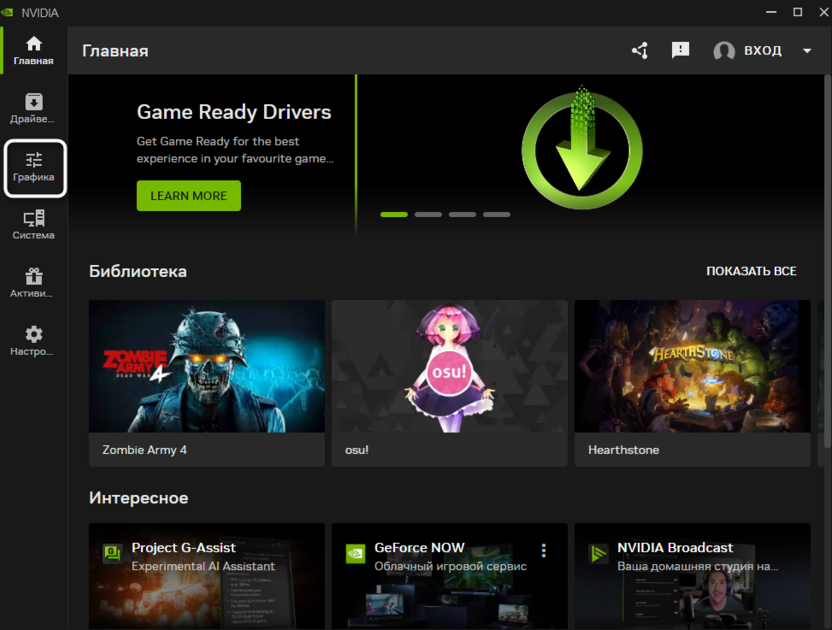Select the third carousel indicator
The width and height of the screenshot is (832, 630).
(x=462, y=214)
